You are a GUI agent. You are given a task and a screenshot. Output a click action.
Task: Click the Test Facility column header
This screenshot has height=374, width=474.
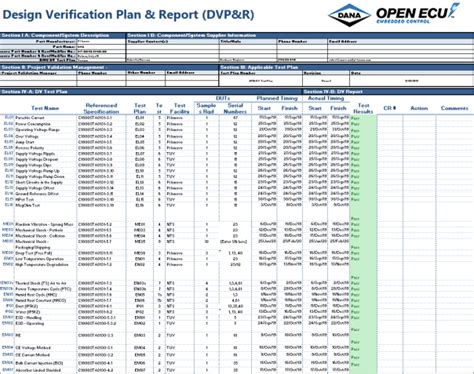click(x=180, y=109)
